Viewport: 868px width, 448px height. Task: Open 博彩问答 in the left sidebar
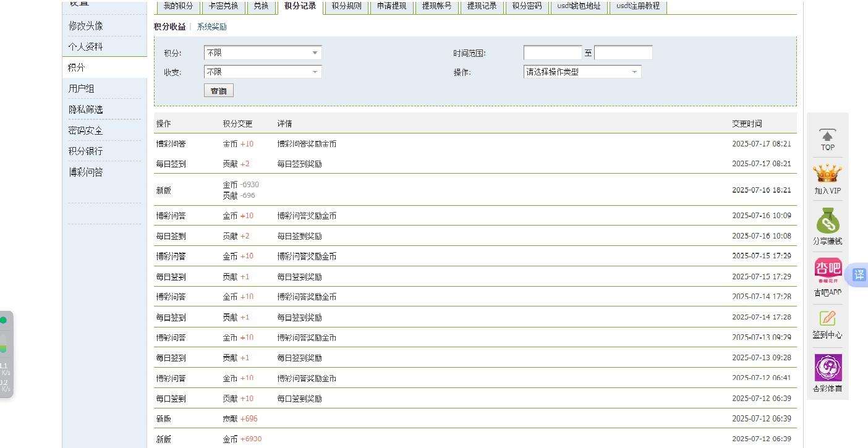point(86,172)
